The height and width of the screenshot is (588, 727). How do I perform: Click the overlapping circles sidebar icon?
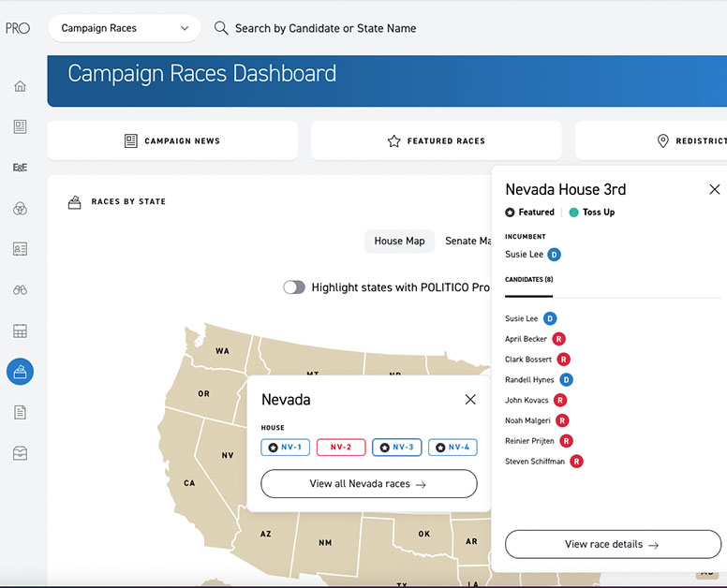[20, 209]
